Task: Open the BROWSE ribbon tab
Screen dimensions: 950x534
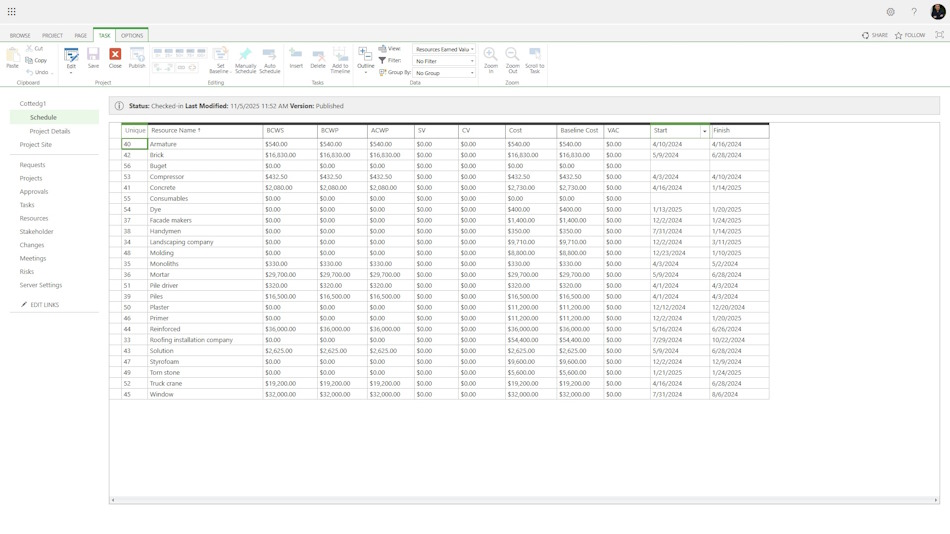Action: tap(20, 36)
